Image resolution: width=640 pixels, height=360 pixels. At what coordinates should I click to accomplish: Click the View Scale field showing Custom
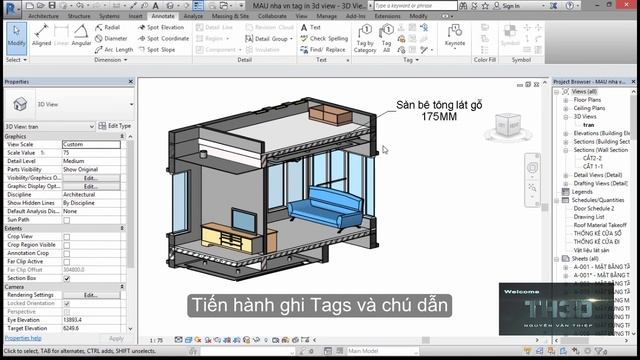click(91, 144)
